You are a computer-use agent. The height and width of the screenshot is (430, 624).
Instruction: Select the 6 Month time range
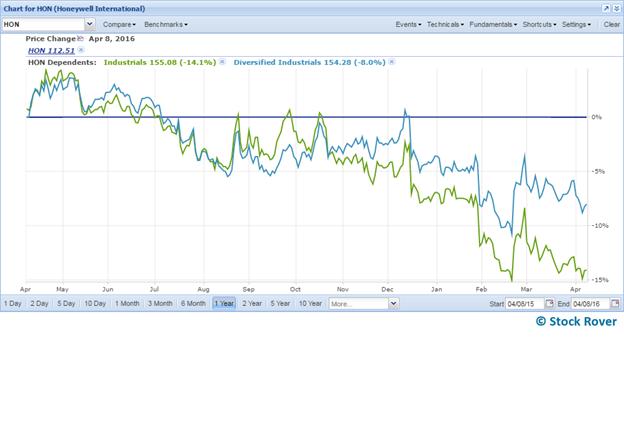click(193, 304)
